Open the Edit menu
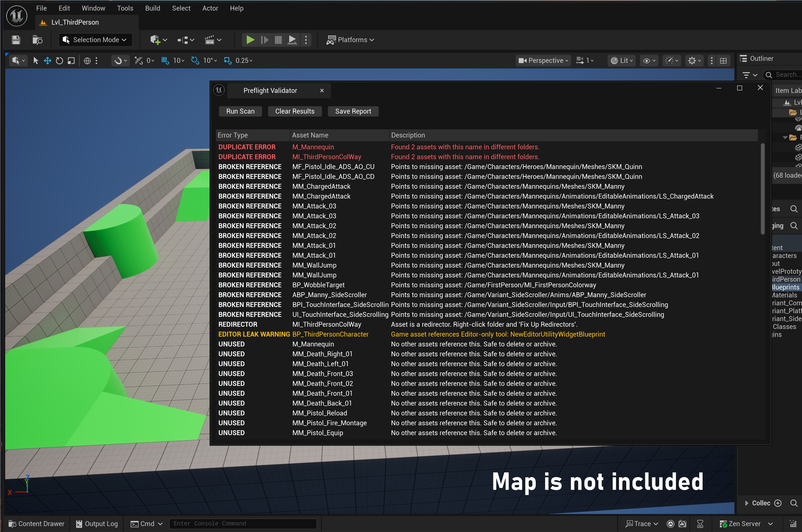Screen dimensions: 802x532 pos(64,8)
